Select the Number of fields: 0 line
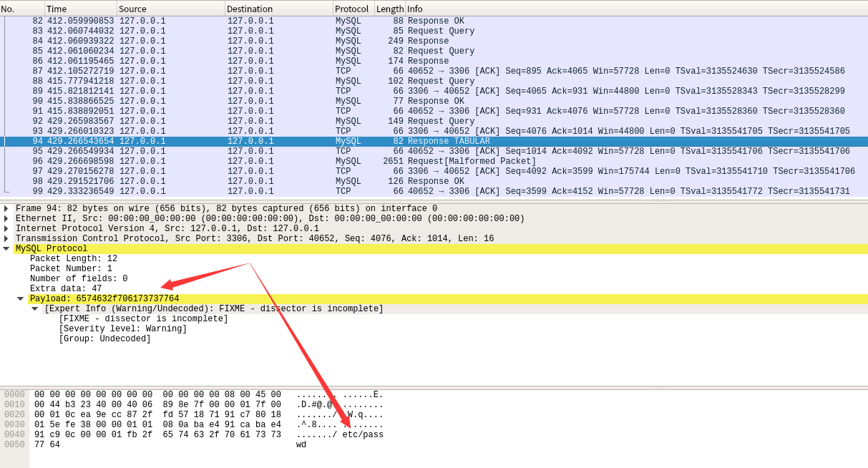This screenshot has height=468, width=868. [x=79, y=279]
